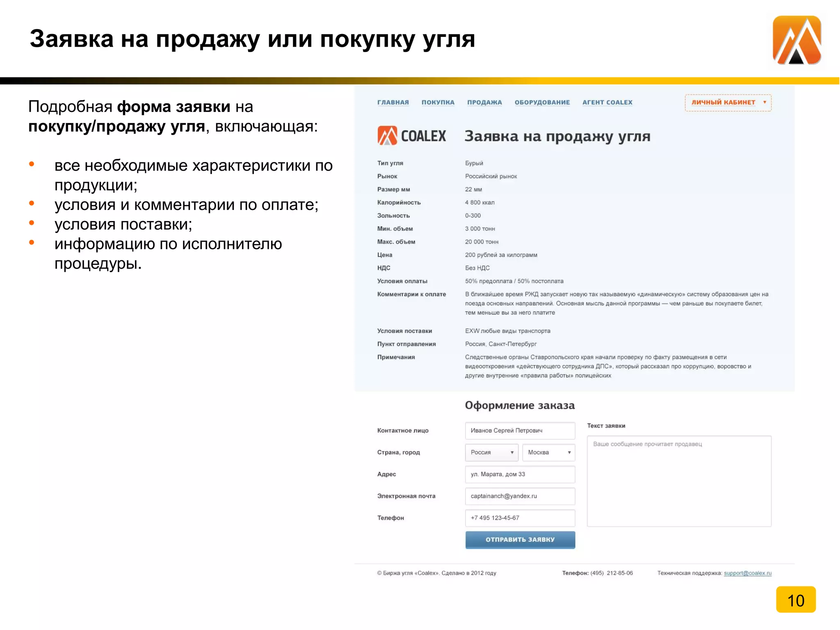The width and height of the screenshot is (840, 630).
Task: Click the slide number 10 badge
Action: click(796, 600)
